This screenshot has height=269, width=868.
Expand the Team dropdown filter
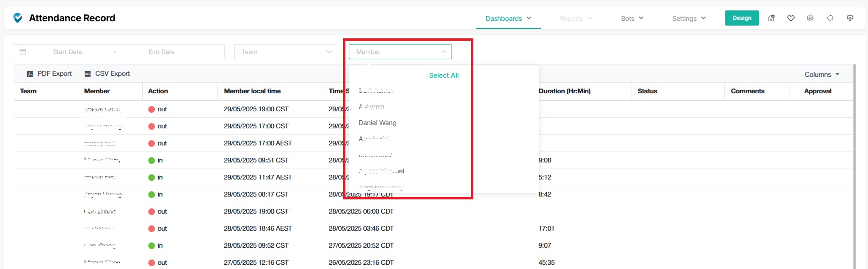click(x=285, y=52)
